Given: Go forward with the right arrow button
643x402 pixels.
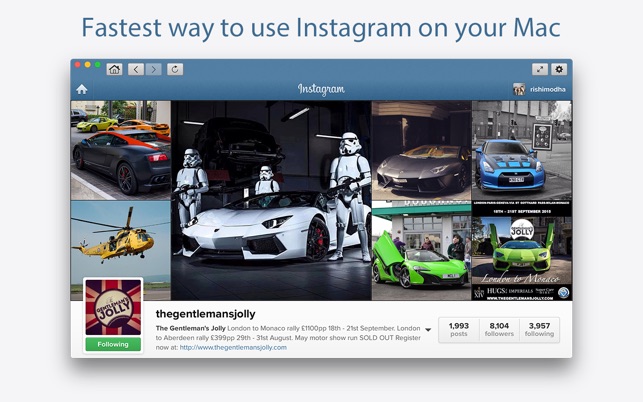Looking at the screenshot, I should [153, 69].
